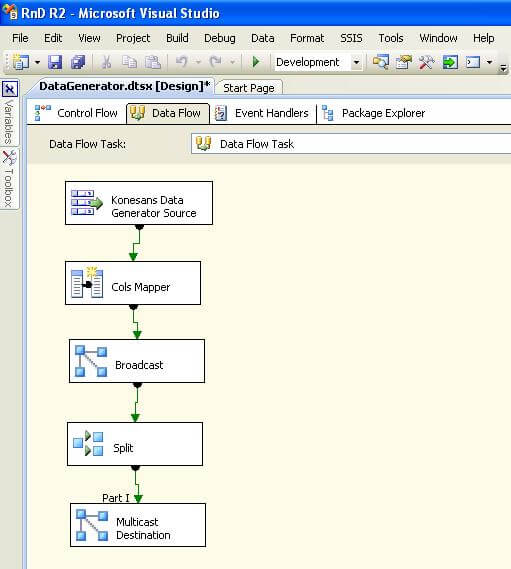
Task: Open the Debug menu
Action: tap(220, 38)
